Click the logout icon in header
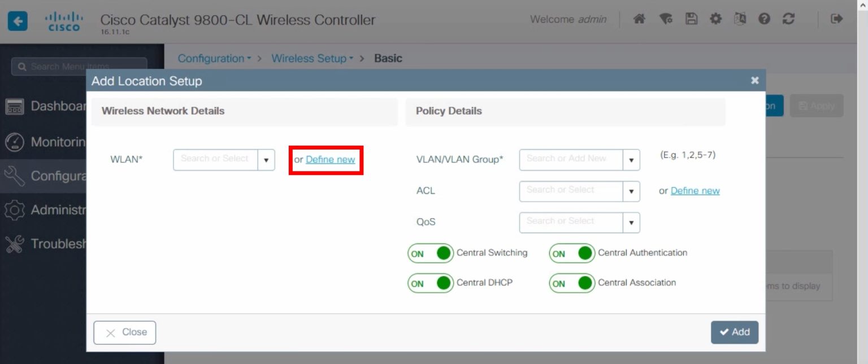 pyautogui.click(x=837, y=19)
